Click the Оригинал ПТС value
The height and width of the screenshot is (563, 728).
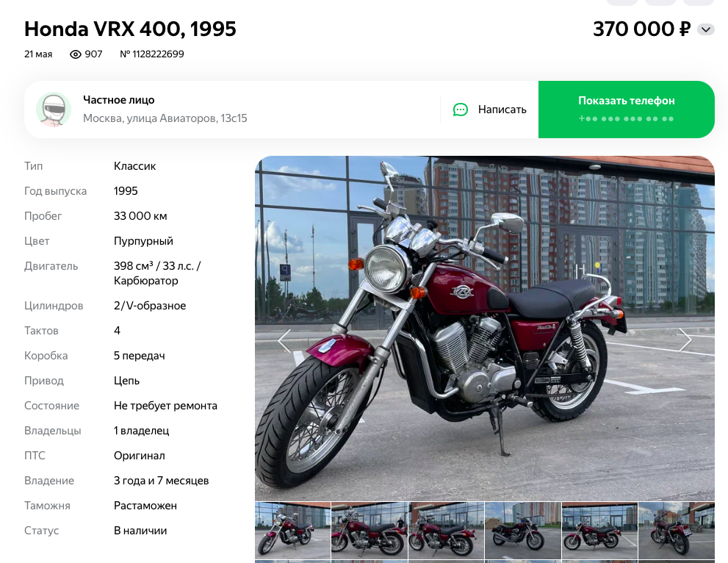point(140,456)
